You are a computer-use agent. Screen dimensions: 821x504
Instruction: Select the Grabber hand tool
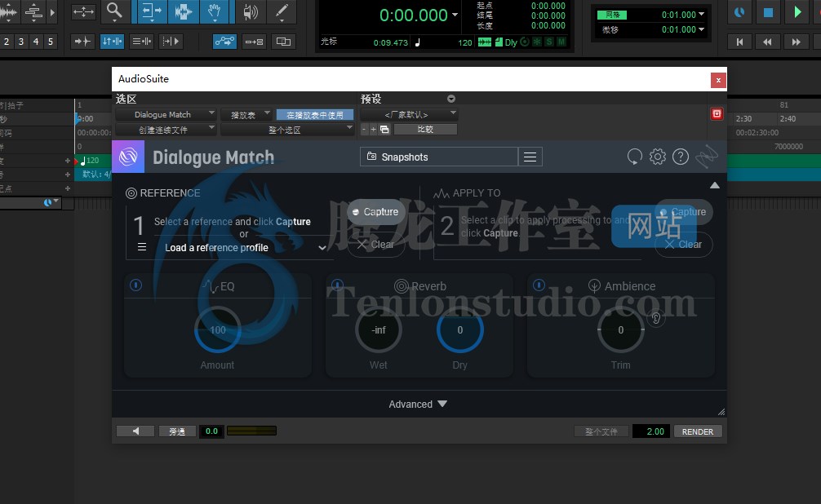click(214, 11)
